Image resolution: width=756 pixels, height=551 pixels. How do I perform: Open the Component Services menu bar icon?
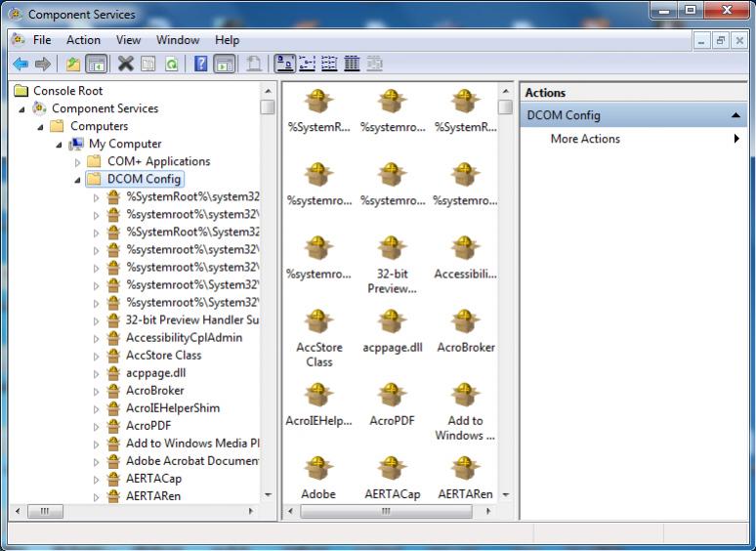(18, 39)
